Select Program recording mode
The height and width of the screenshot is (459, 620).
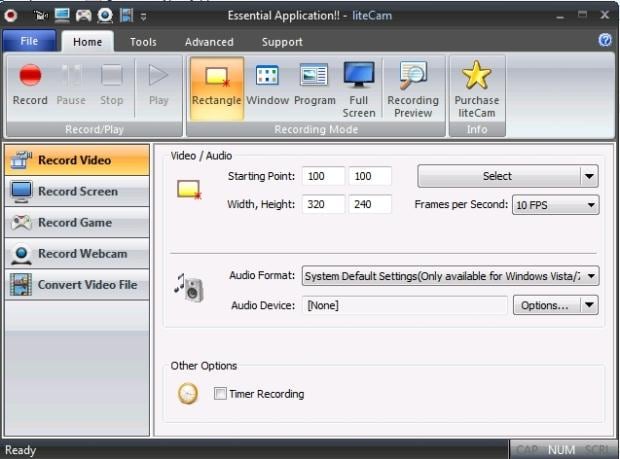(314, 85)
